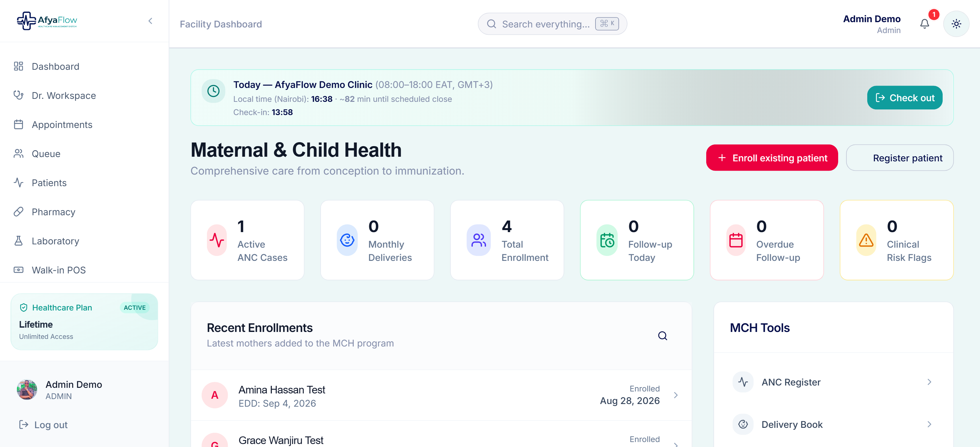Click the pulse icon beside Patients
The image size is (980, 447).
18,183
